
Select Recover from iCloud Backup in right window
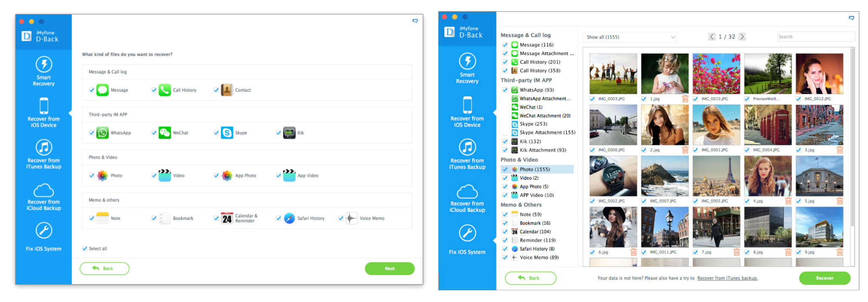point(467,198)
